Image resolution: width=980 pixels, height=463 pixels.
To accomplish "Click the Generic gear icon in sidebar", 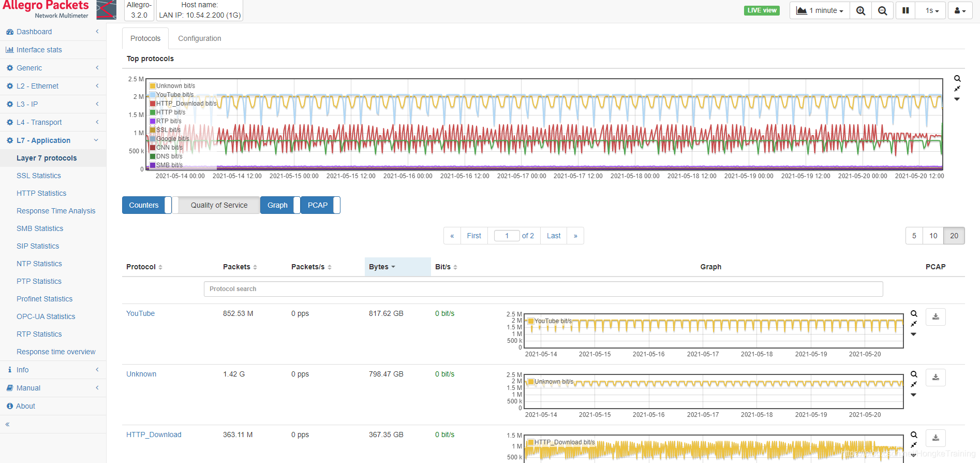I will 10,68.
